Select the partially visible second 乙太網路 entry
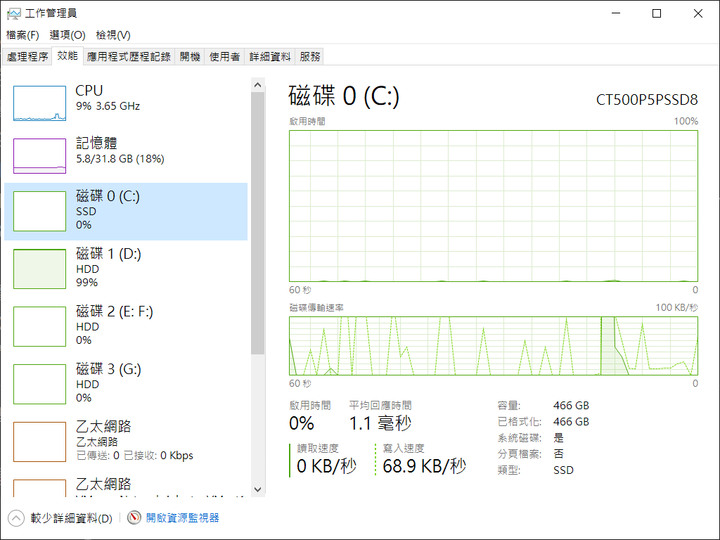Viewport: 720px width, 540px height. click(x=126, y=486)
